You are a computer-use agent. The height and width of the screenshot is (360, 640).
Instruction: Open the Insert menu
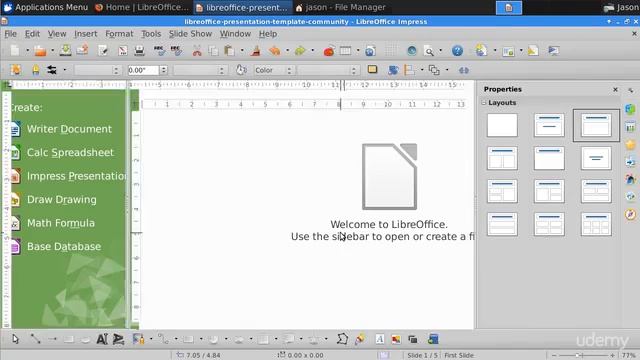point(86,34)
